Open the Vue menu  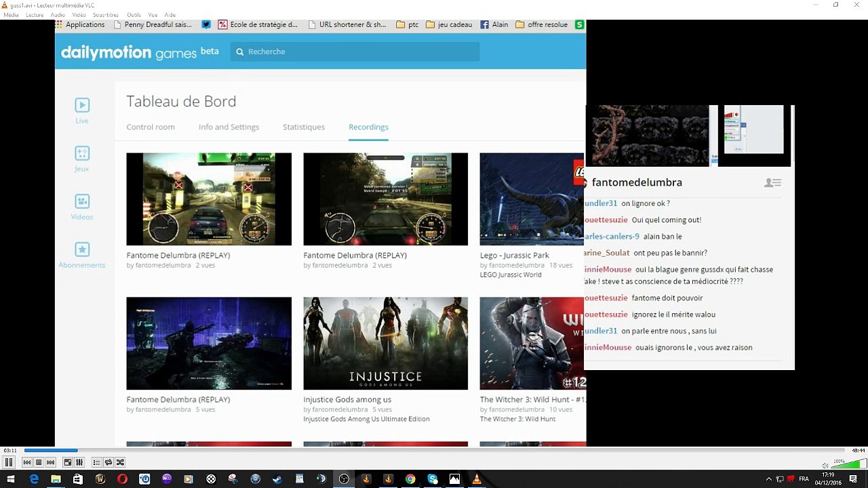click(x=153, y=15)
